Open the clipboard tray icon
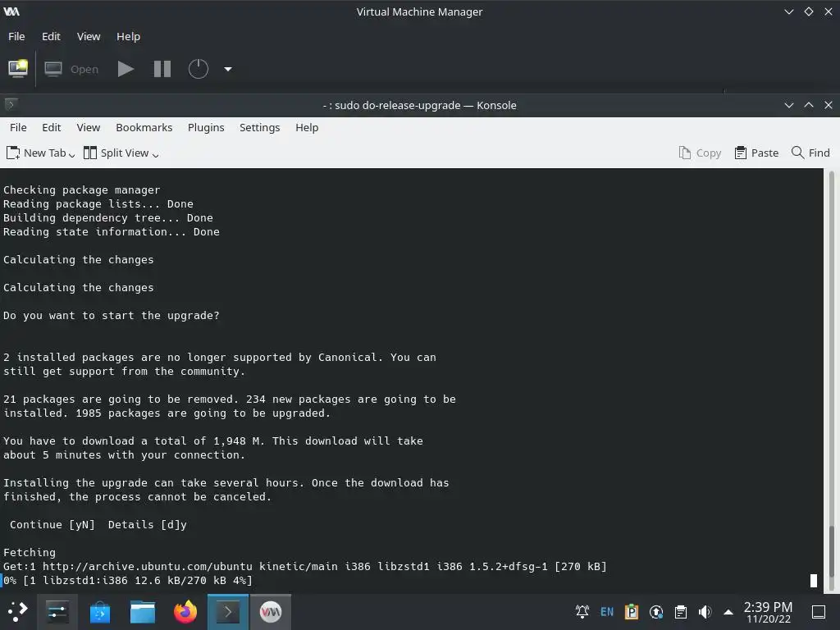Screen dimensions: 840x630 pyautogui.click(x=681, y=611)
